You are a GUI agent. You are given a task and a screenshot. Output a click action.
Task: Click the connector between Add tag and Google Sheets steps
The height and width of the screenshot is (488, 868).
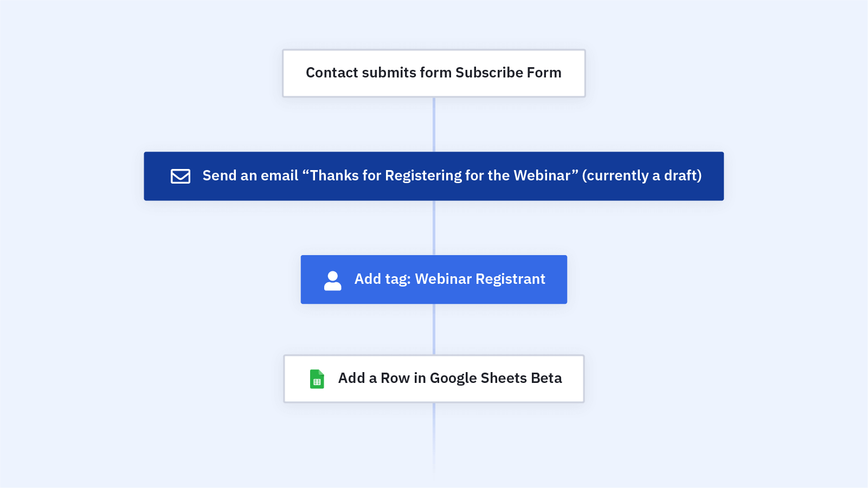tap(434, 329)
